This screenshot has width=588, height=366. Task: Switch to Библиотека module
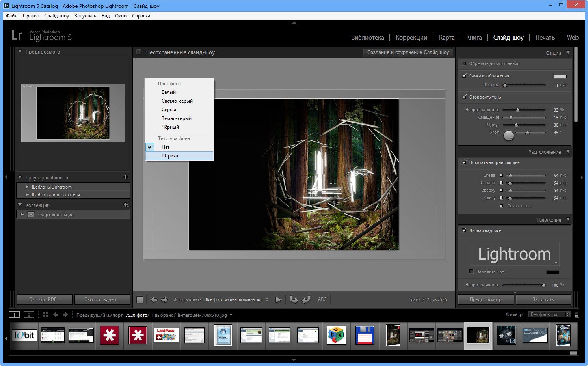[367, 37]
